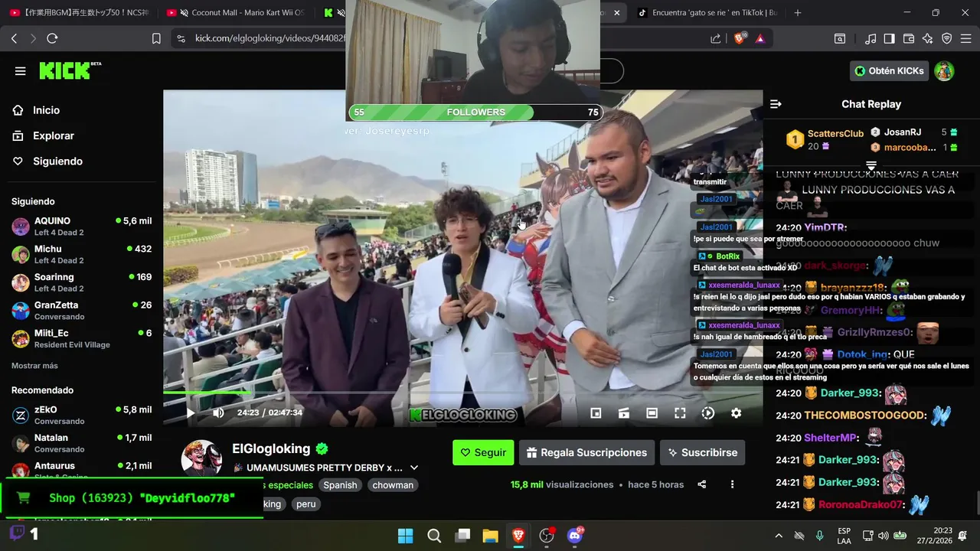Image resolution: width=980 pixels, height=551 pixels.
Task: Bookmark this page
Action: 156,38
